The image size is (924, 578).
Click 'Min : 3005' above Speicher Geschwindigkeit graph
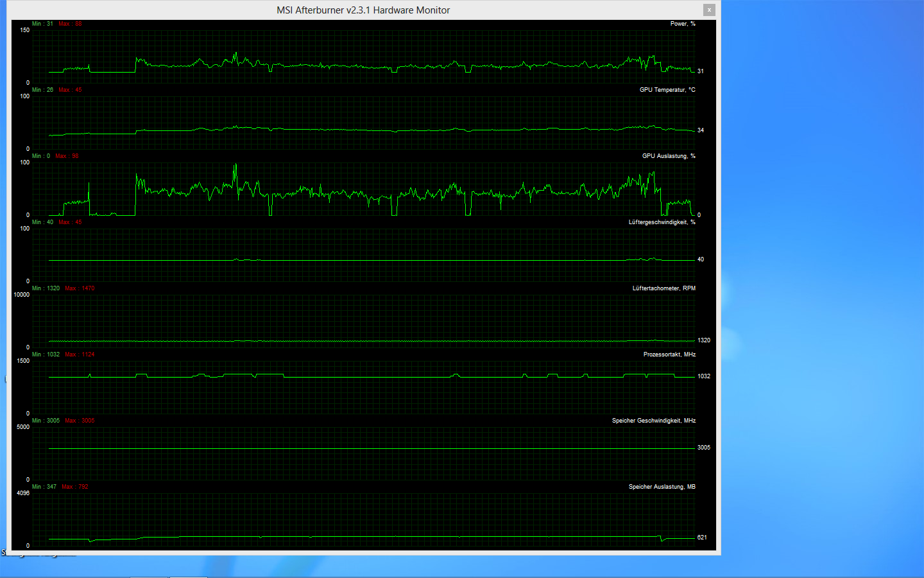(46, 421)
